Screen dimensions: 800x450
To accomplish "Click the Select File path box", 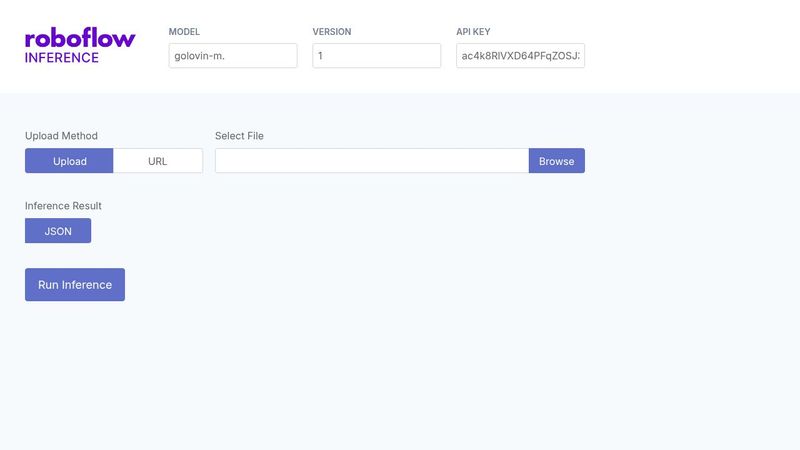I will pos(371,161).
